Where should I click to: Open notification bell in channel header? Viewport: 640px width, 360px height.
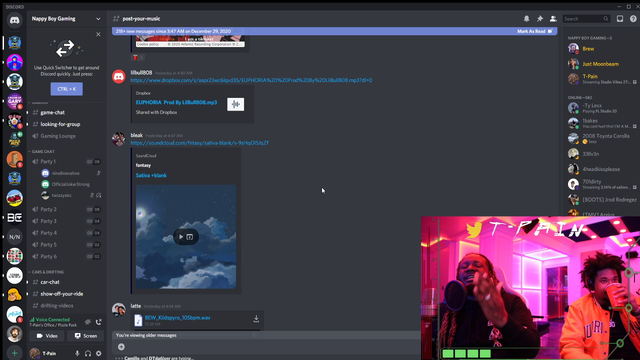[x=527, y=19]
